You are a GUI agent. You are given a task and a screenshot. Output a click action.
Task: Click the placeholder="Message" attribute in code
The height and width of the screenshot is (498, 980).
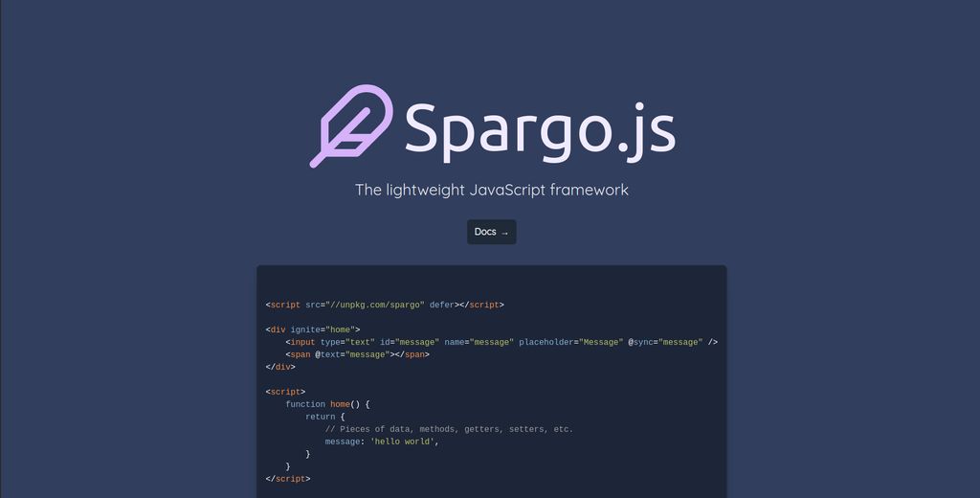[x=571, y=342]
